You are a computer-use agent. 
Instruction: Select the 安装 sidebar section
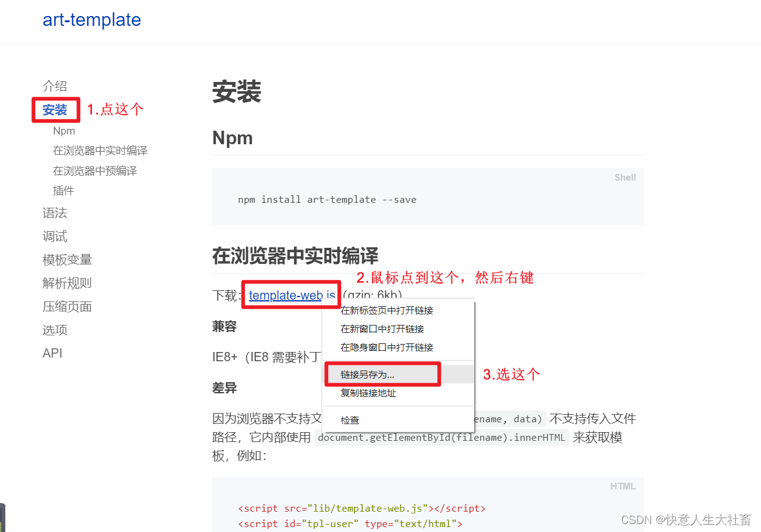click(x=55, y=110)
